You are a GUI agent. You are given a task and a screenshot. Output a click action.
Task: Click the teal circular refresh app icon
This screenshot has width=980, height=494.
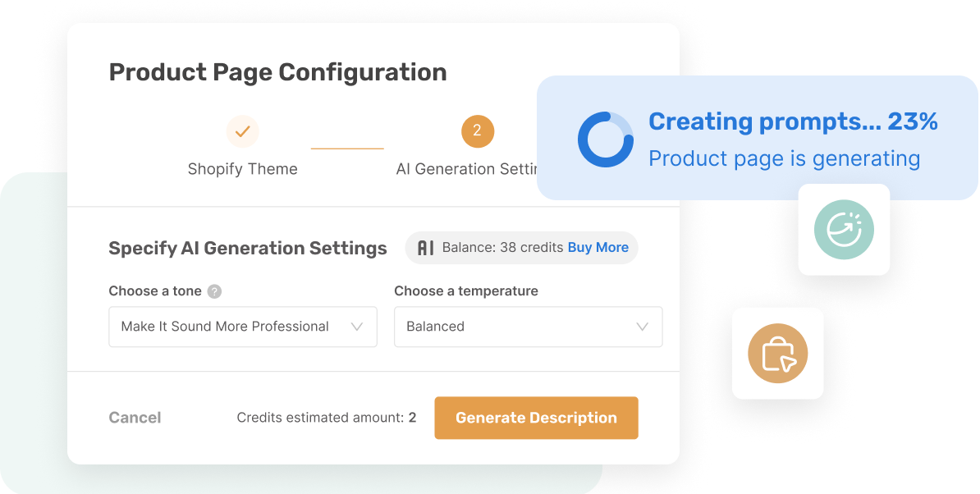click(844, 230)
